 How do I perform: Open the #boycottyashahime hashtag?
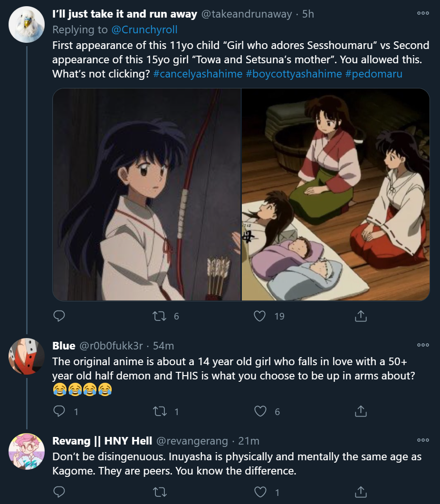294,74
